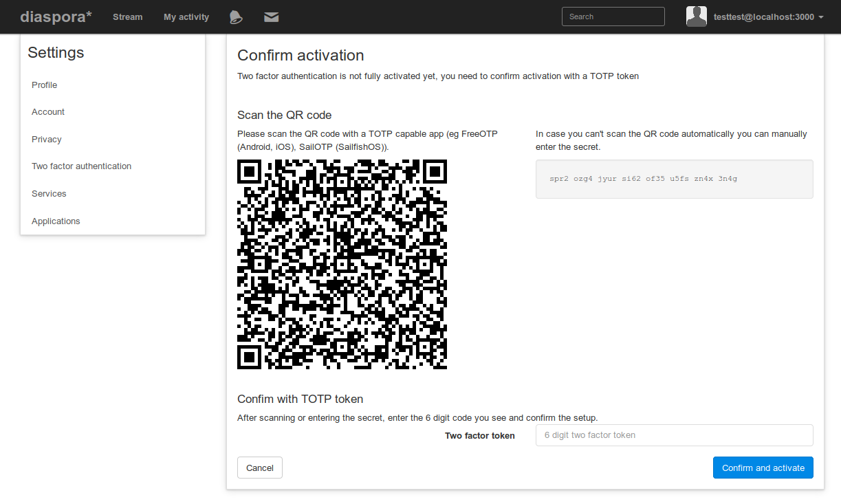841x504 pixels.
Task: Click the Scan the QR code heading
Action: [285, 115]
